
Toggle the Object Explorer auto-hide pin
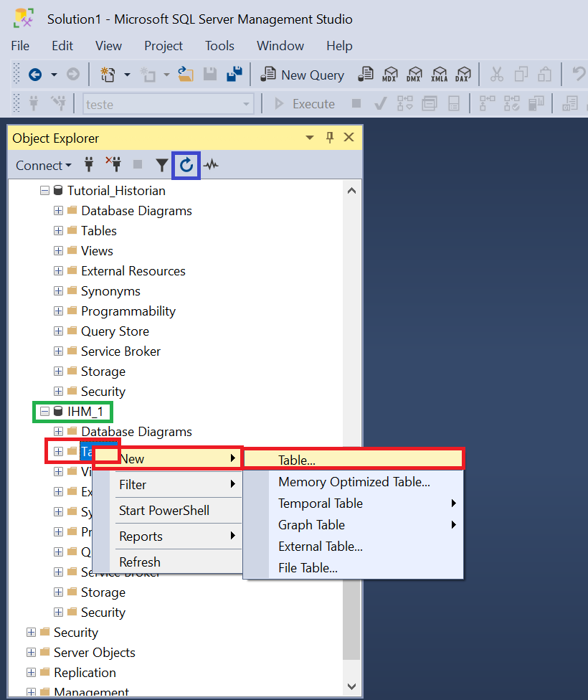click(330, 138)
